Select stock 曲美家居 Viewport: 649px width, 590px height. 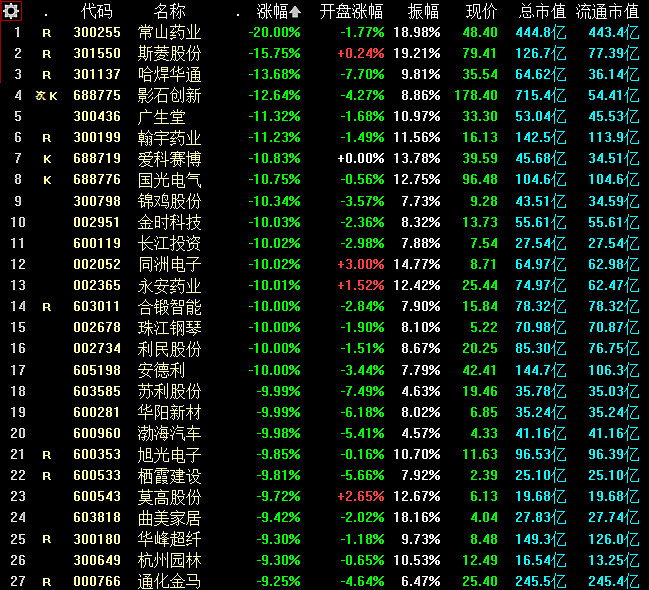pyautogui.click(x=169, y=518)
